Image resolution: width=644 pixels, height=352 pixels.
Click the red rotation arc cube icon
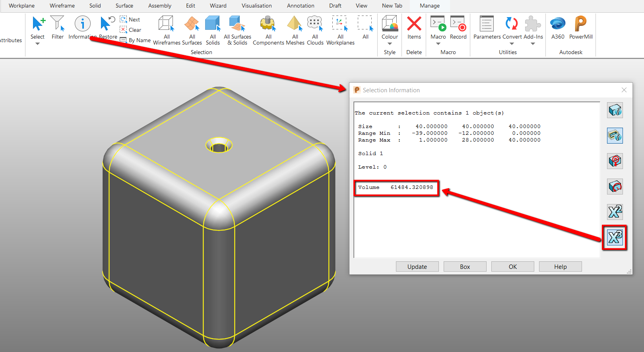(615, 187)
